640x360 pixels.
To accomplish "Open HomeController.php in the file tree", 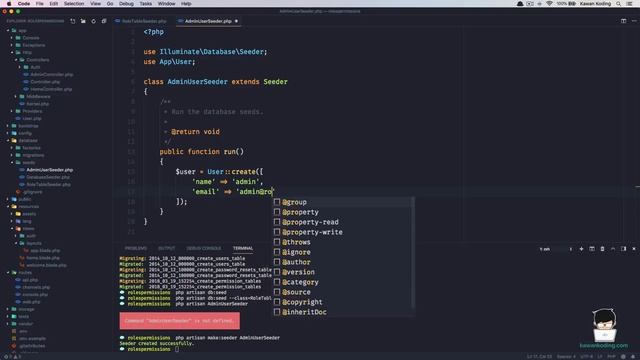I will tap(51, 89).
